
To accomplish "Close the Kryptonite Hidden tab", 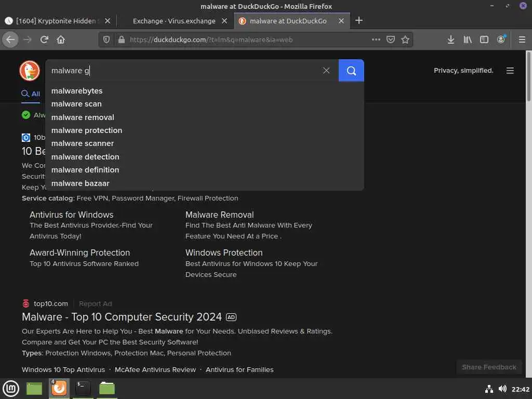I will (x=107, y=21).
